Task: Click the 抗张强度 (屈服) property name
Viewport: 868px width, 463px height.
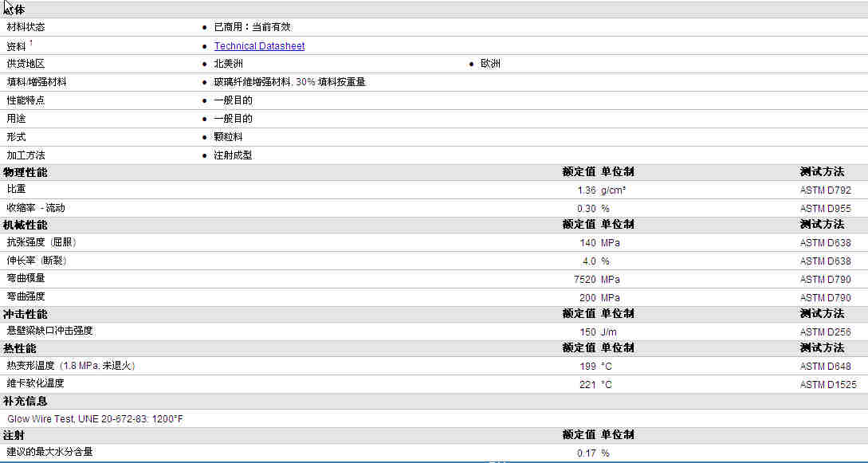Action: click(41, 241)
